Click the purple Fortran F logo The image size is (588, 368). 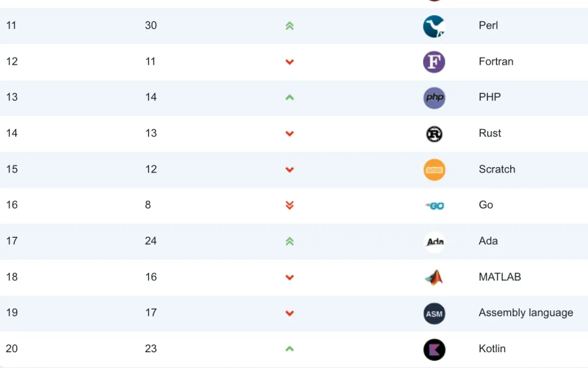click(x=434, y=62)
